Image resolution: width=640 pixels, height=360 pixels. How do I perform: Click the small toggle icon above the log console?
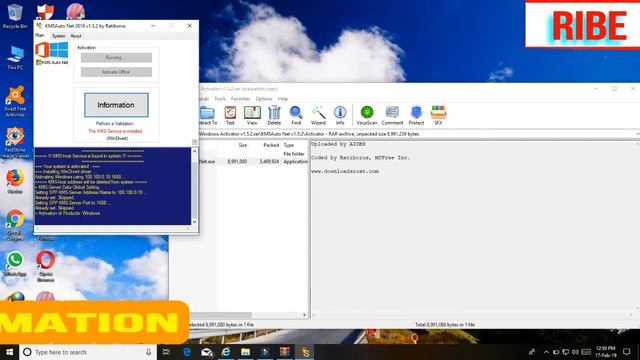(195, 142)
